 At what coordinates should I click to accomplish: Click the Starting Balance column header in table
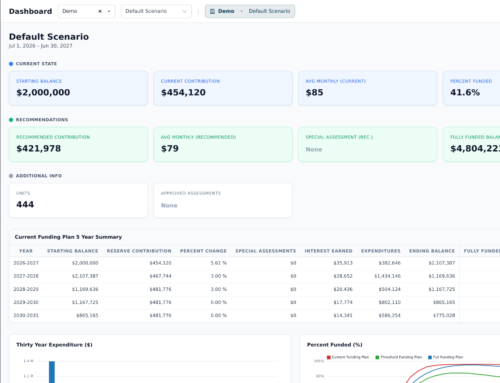point(73,251)
